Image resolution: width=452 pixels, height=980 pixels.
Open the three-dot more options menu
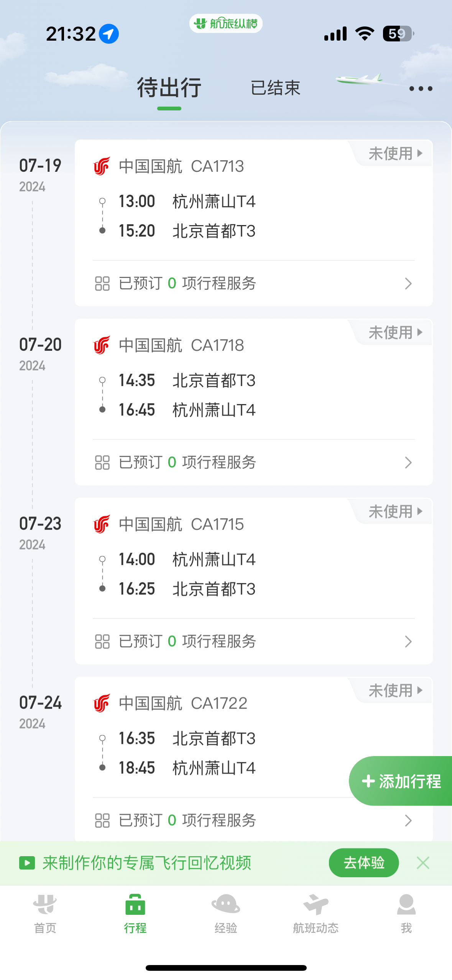click(421, 89)
